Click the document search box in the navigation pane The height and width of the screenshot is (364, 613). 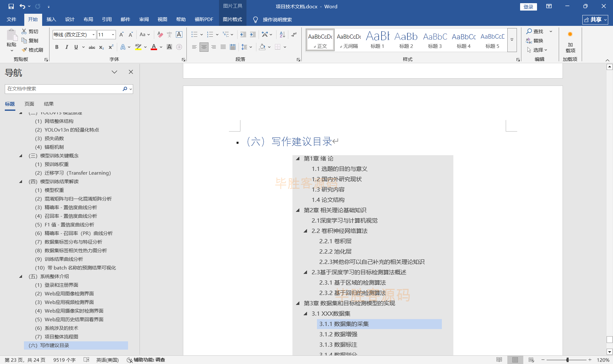[x=64, y=89]
